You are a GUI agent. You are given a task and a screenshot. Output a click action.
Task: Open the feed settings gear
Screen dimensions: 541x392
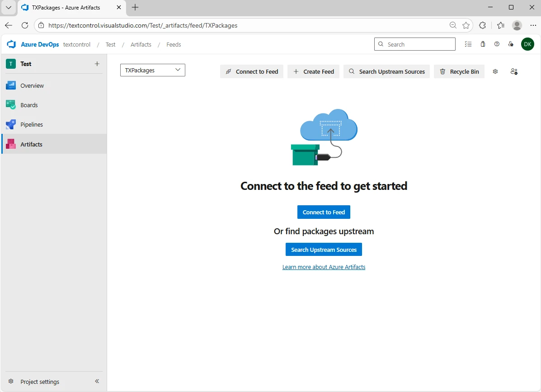click(495, 71)
